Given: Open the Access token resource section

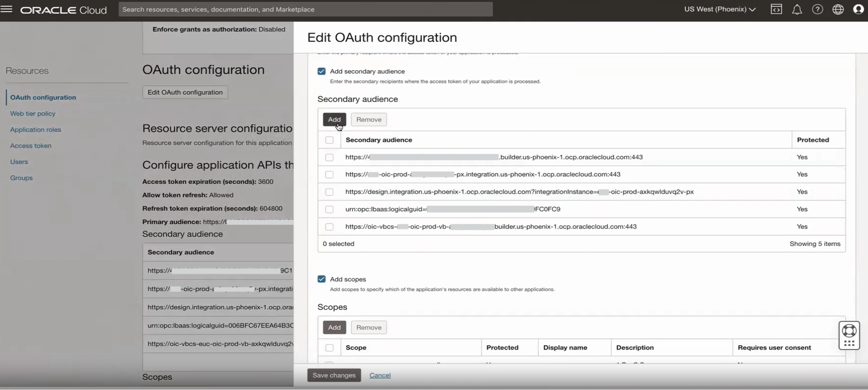Looking at the screenshot, I should [x=31, y=146].
